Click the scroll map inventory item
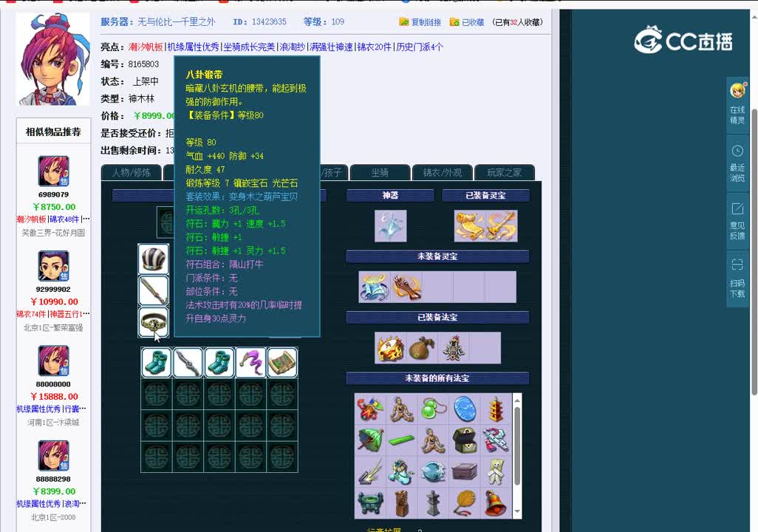 (x=281, y=362)
